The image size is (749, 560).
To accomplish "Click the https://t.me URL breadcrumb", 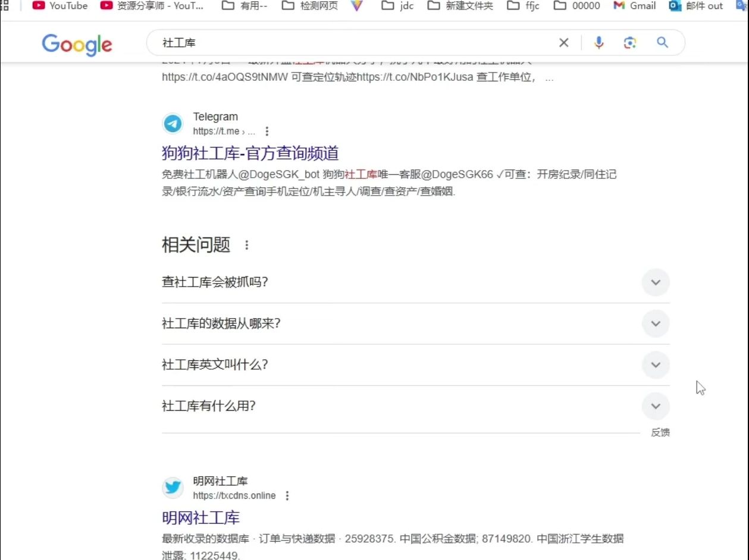I will 224,131.
